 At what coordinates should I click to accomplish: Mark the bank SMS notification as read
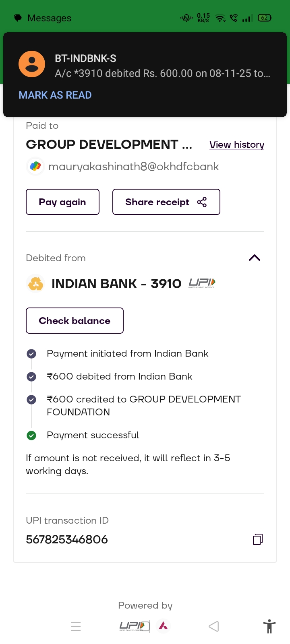(55, 95)
